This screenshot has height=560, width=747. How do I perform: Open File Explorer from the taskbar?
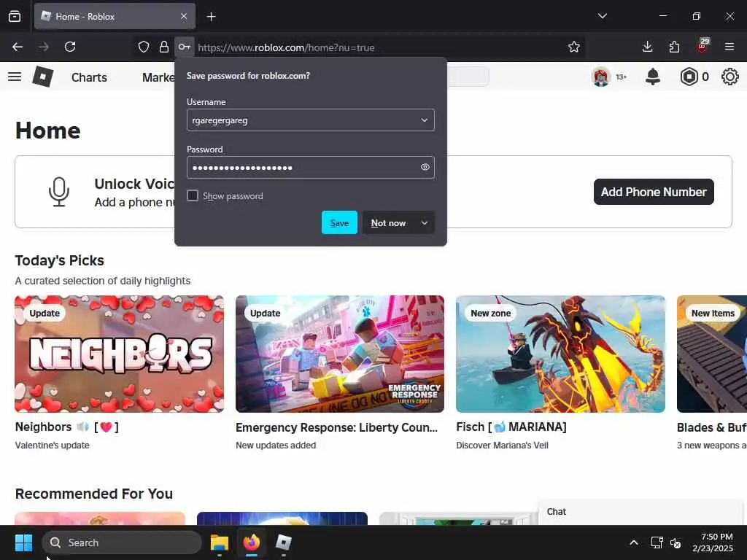pos(220,542)
